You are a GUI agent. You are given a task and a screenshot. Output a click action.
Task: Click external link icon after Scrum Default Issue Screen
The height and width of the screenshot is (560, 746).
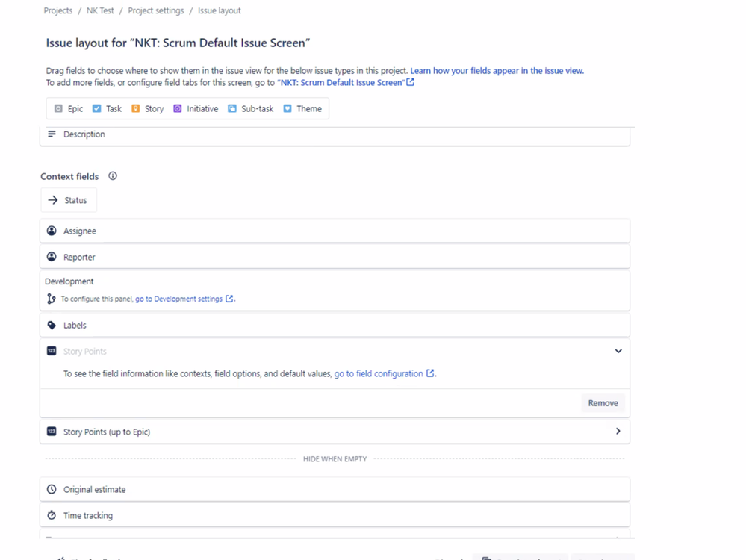(411, 82)
